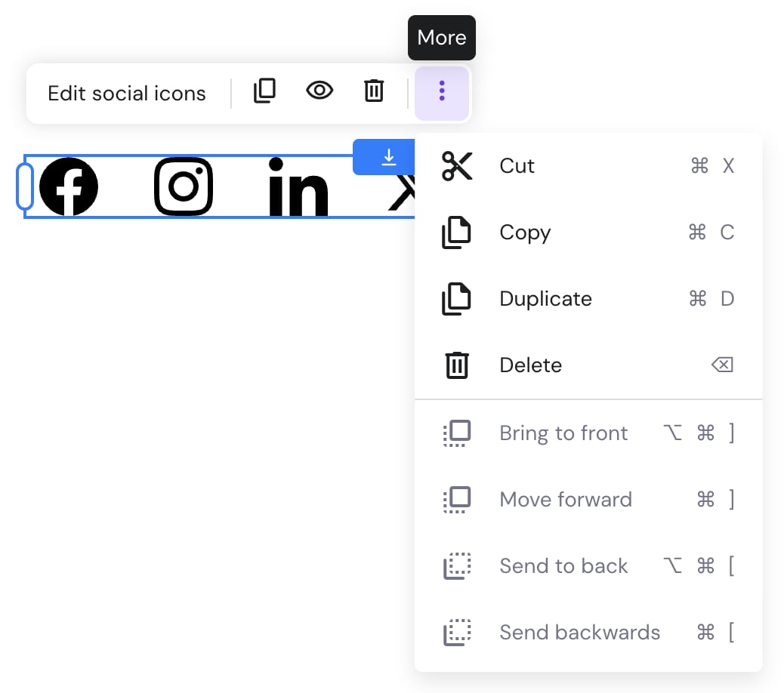Choose Copy from the context menu

coord(524,232)
